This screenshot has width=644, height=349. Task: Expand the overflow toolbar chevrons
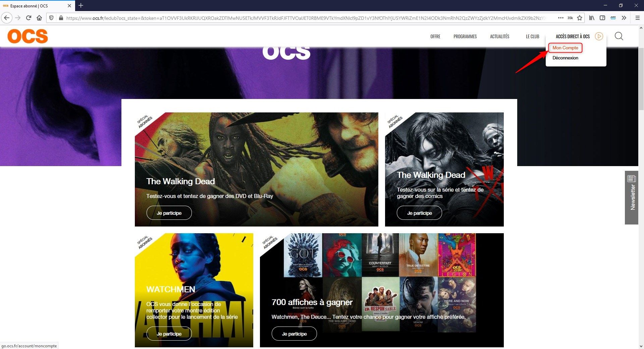(624, 18)
